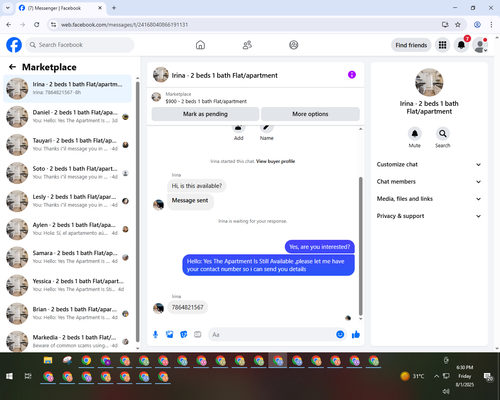Viewport: 500px width, 400px height.
Task: Click the 7864821567 message bubble
Action: click(x=187, y=307)
